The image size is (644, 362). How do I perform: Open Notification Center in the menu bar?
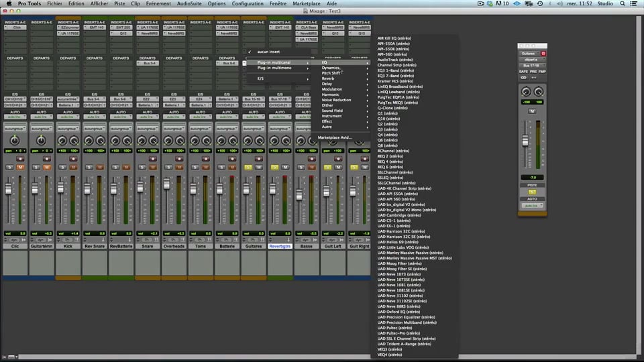[x=634, y=3]
